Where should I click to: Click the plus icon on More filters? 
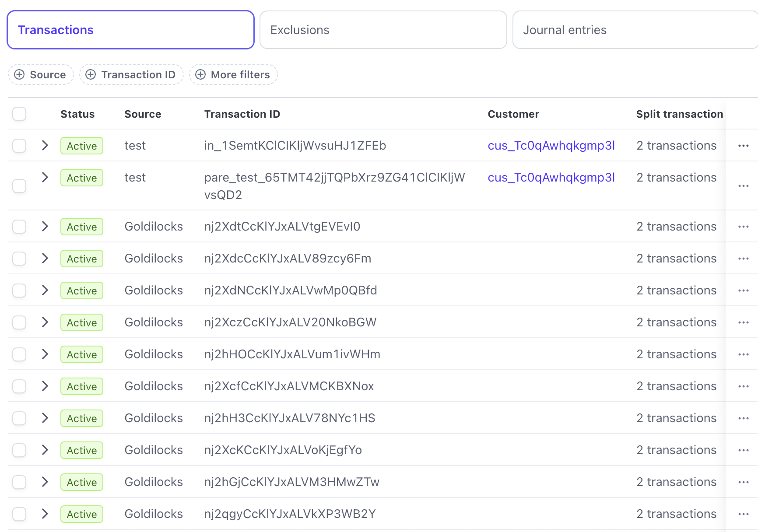[201, 74]
